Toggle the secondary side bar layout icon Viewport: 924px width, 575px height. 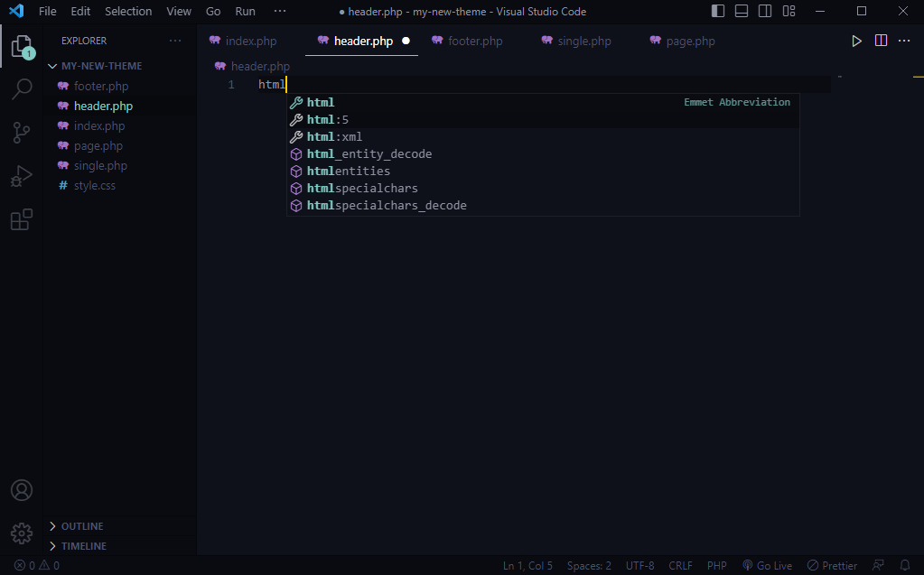[x=765, y=11]
